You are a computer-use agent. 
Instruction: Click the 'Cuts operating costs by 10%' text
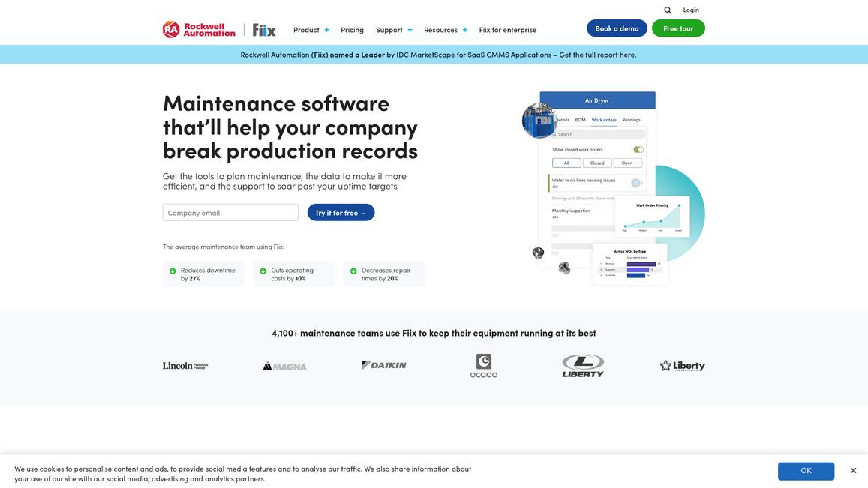point(293,274)
